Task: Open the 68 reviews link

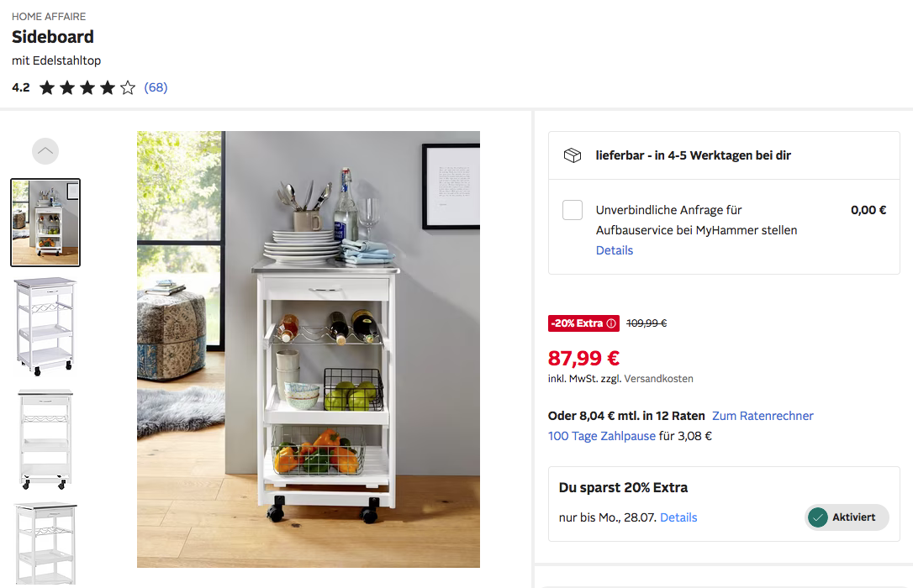Action: (156, 87)
